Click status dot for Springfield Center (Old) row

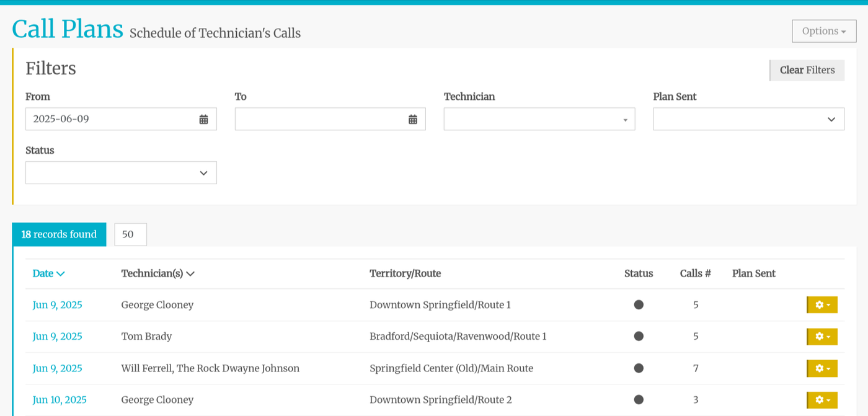(x=639, y=368)
